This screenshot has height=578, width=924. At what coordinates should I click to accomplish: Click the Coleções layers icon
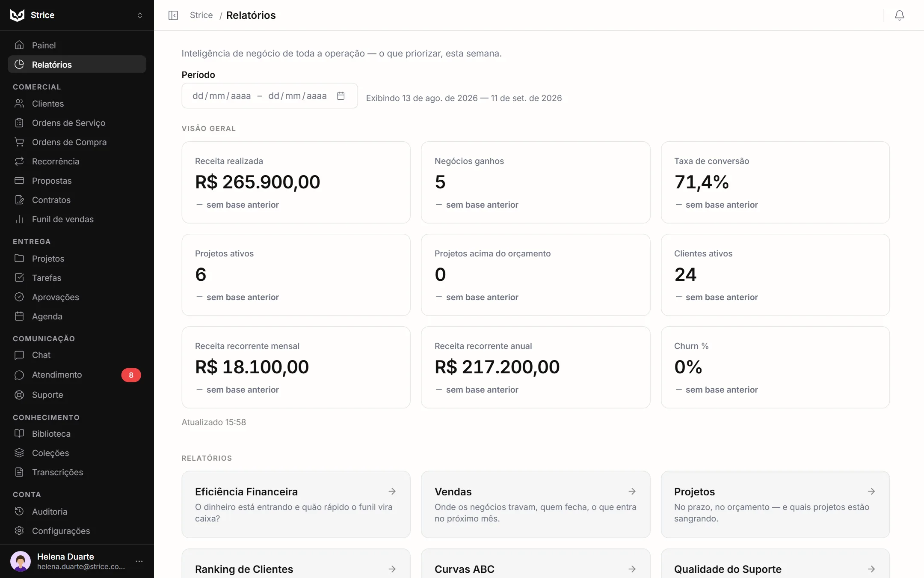click(19, 453)
